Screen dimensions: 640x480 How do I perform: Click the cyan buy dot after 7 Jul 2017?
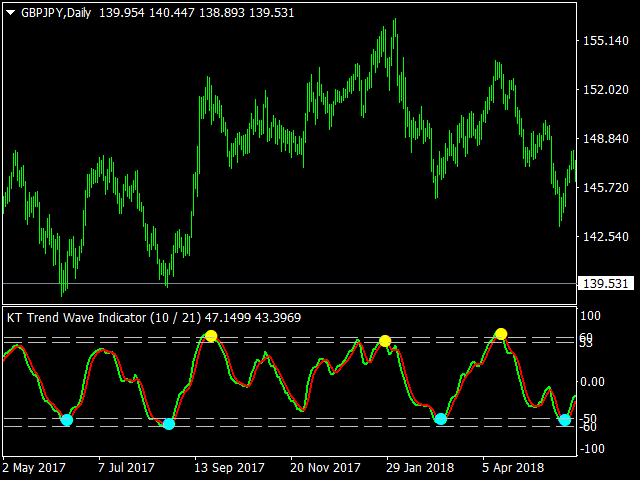click(169, 424)
